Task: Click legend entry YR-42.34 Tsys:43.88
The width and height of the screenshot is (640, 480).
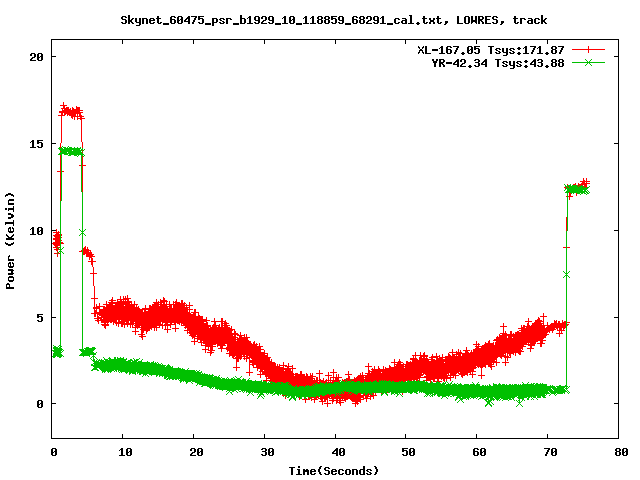Action: point(498,63)
